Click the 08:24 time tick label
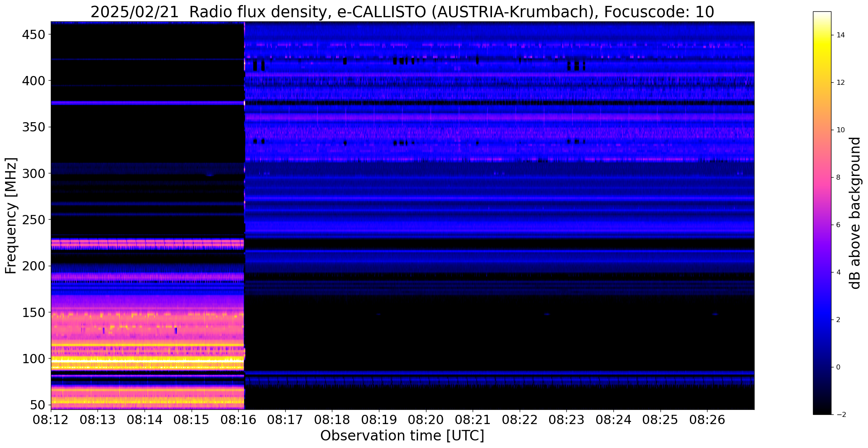Viewport: 868px width, 448px height. pyautogui.click(x=614, y=420)
